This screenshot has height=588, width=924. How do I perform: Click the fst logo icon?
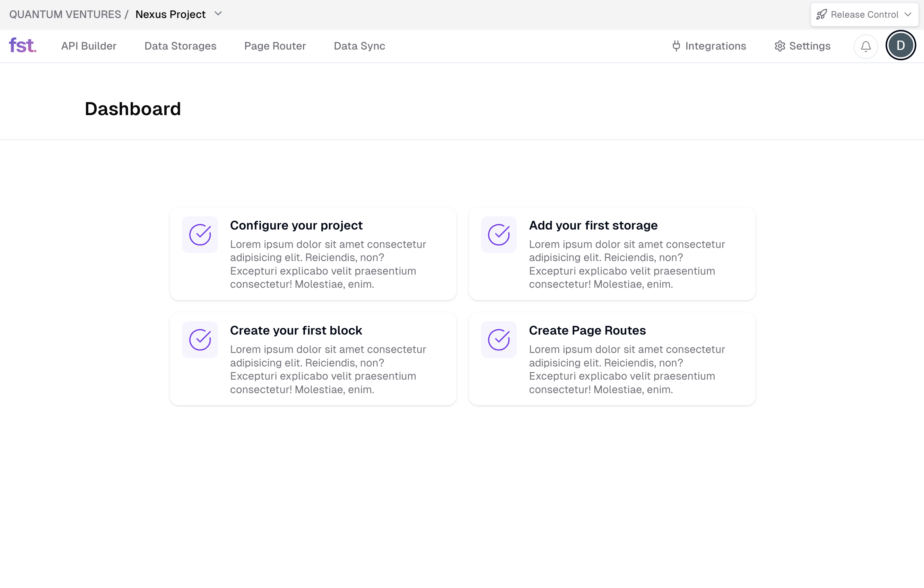coord(22,46)
